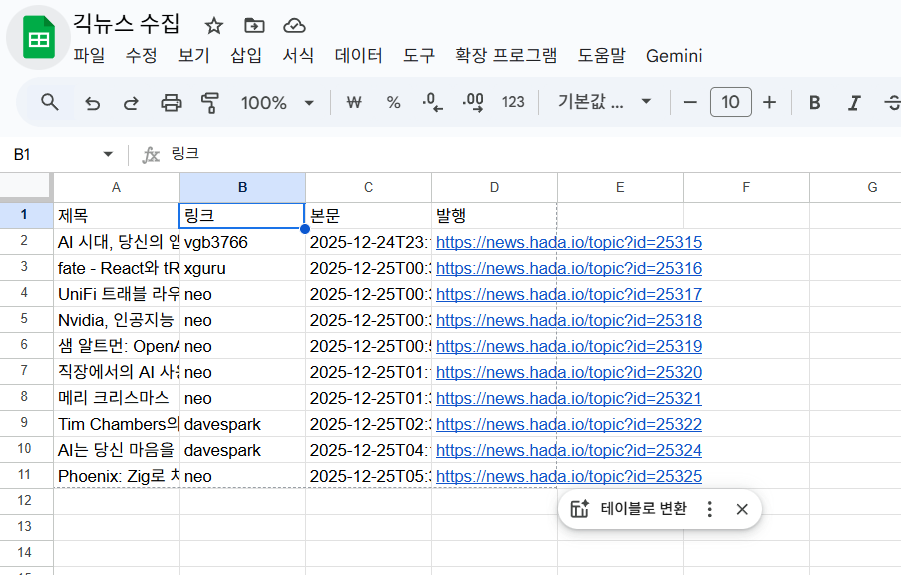Expand the B1 name box dropdown
901x575 pixels.
(107, 154)
